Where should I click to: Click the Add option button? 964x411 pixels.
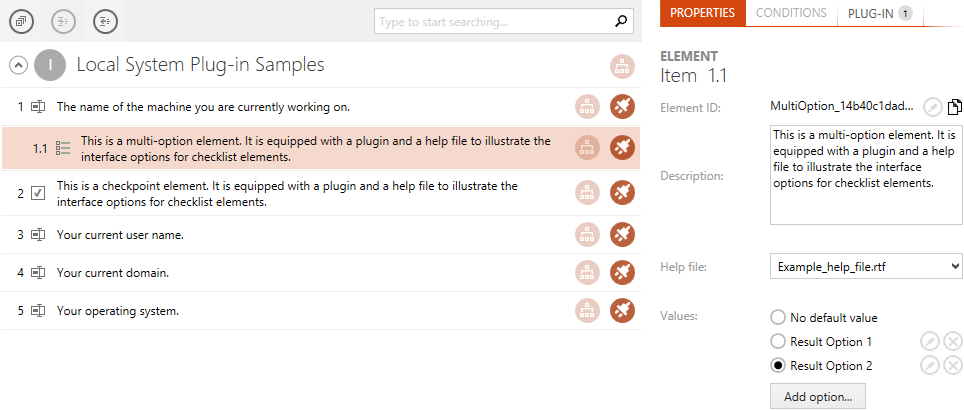click(x=818, y=397)
